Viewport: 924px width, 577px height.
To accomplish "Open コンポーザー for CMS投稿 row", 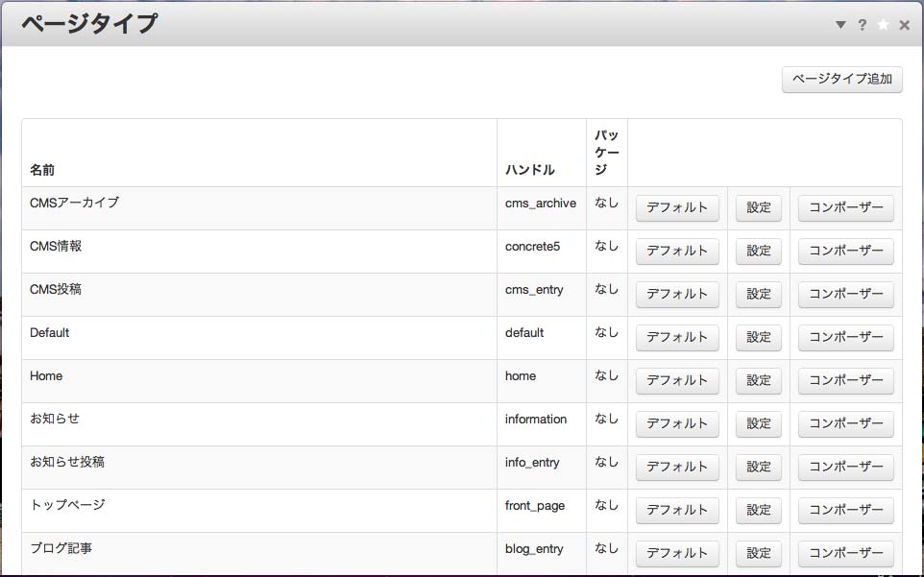I will coord(845,294).
